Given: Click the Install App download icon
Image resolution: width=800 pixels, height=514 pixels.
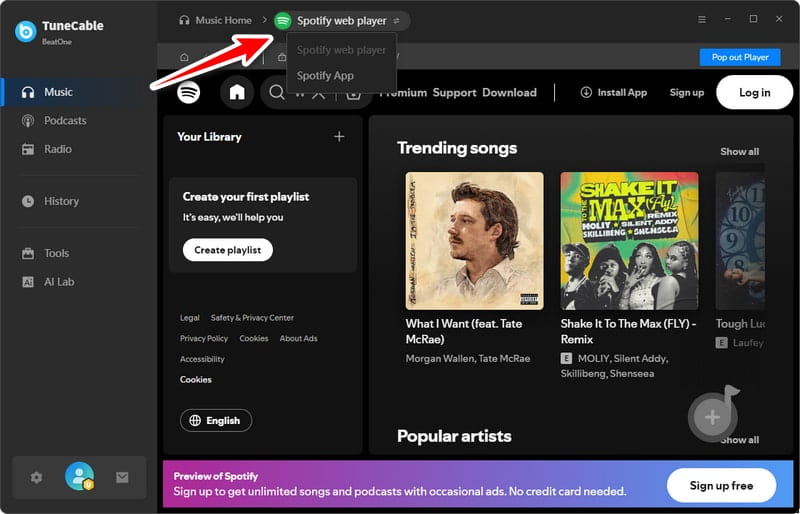Looking at the screenshot, I should 586,92.
